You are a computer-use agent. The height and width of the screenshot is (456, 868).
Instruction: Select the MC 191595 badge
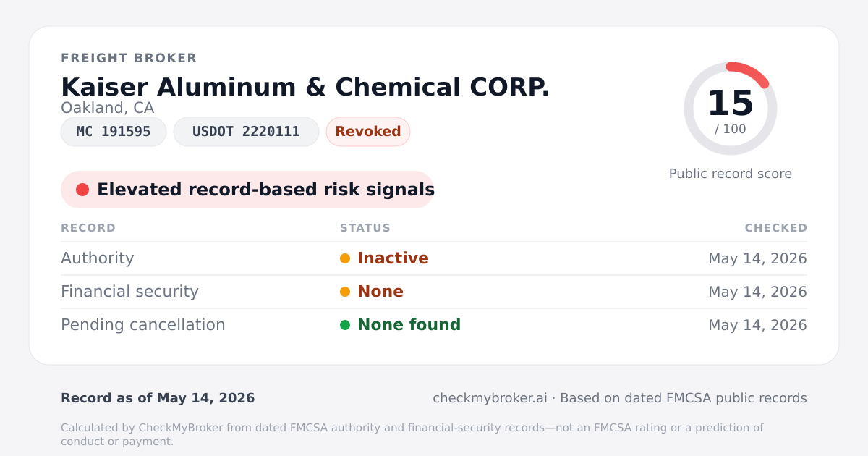(x=114, y=132)
